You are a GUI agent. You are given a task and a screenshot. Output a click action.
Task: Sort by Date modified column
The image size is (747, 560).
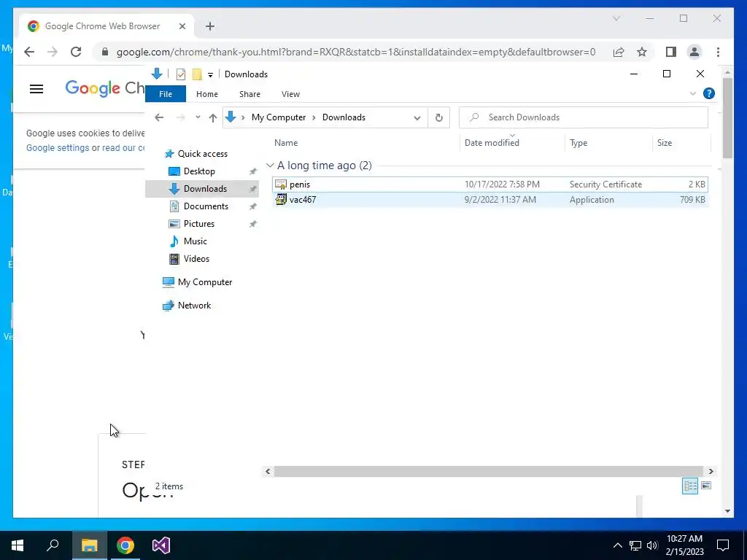(x=492, y=143)
